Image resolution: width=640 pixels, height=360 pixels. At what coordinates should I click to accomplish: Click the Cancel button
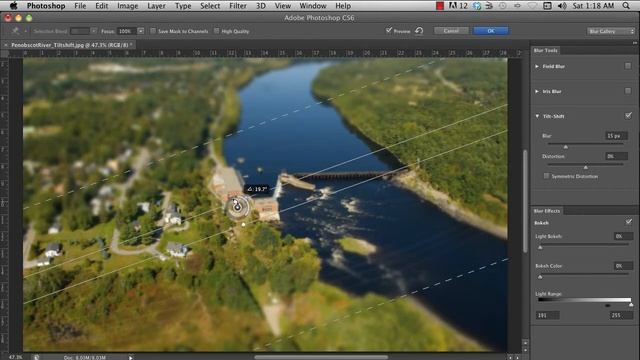451,31
